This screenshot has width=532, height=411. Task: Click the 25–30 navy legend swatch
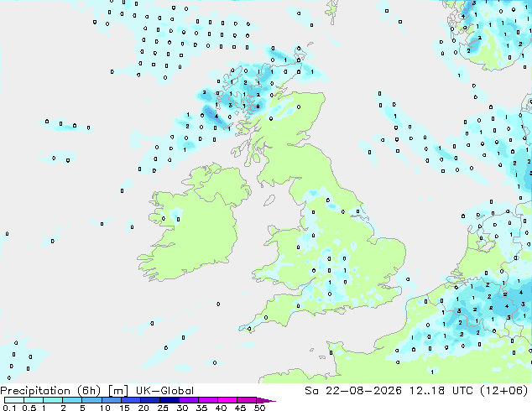169,400
